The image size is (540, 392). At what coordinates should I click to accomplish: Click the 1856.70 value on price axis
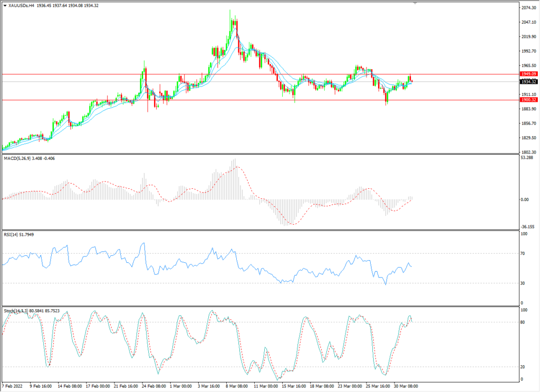(x=528, y=123)
